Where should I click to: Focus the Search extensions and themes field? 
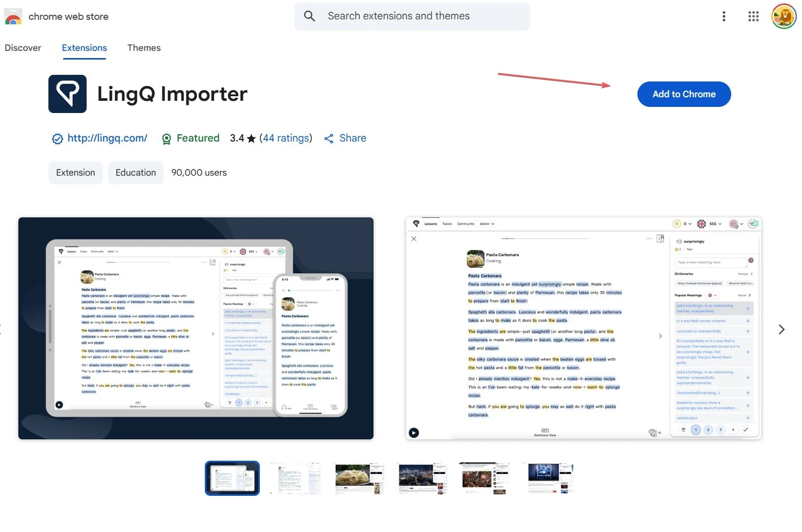pyautogui.click(x=412, y=16)
